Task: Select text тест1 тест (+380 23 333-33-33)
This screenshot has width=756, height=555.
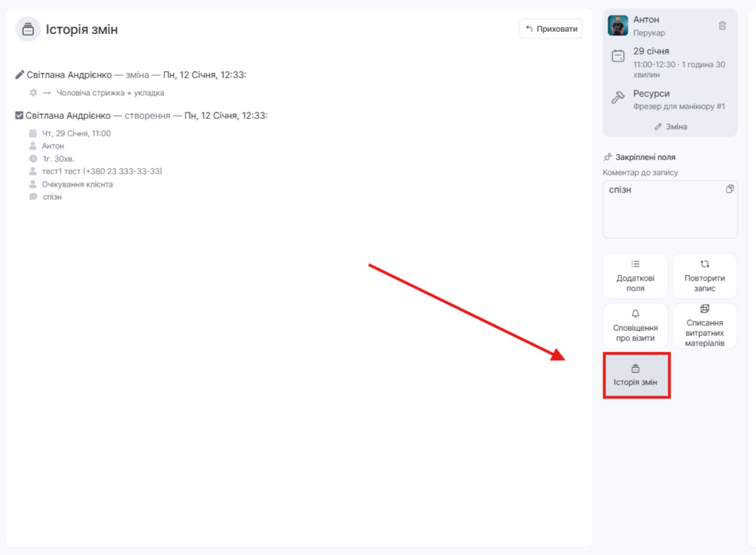Action: coord(102,171)
